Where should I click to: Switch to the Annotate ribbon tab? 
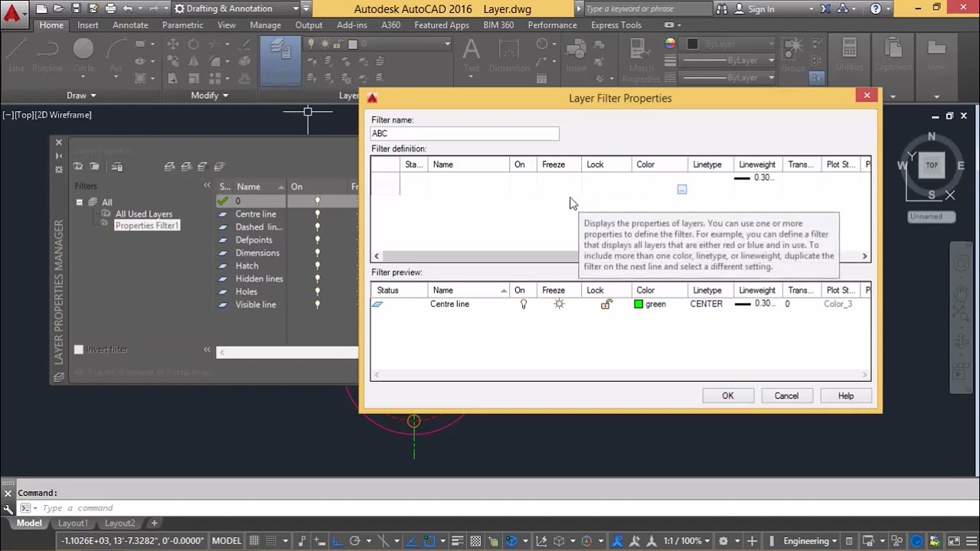tap(130, 25)
